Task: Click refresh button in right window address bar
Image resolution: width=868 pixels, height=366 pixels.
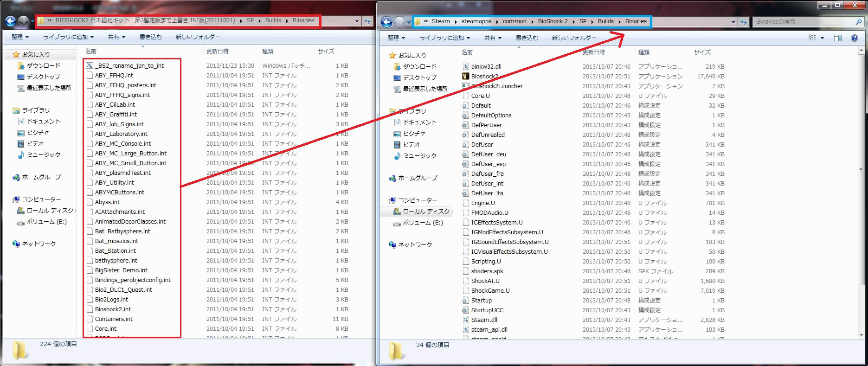Action: pyautogui.click(x=744, y=22)
